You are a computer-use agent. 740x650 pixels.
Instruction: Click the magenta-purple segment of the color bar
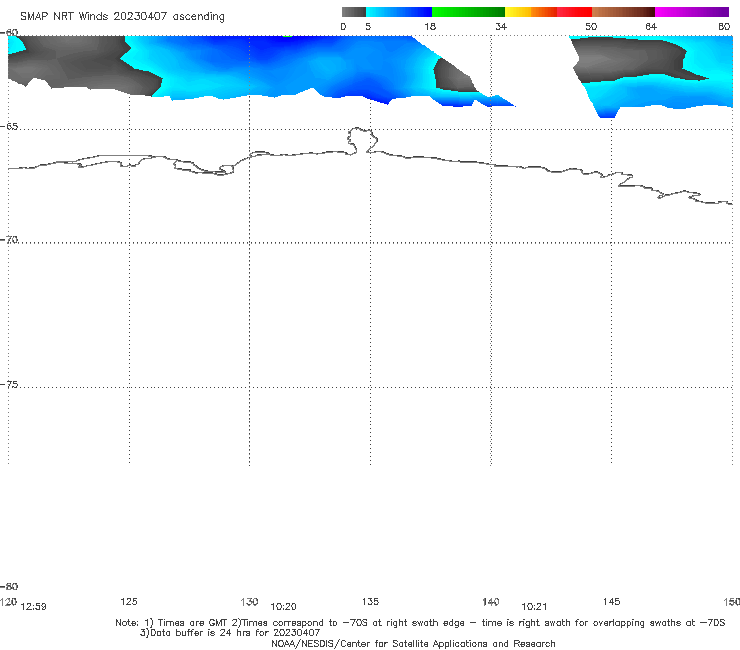click(692, 12)
